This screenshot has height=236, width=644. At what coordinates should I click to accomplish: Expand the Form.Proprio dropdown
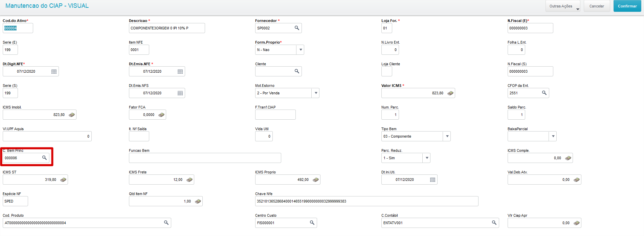(300, 50)
